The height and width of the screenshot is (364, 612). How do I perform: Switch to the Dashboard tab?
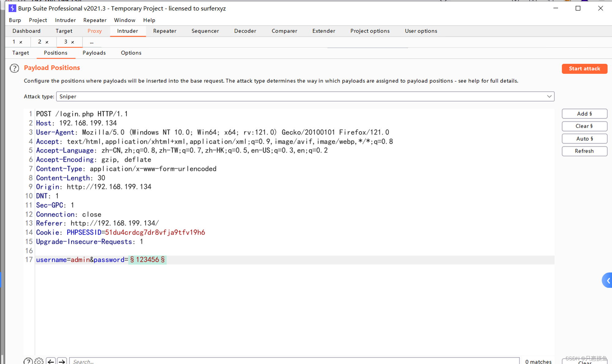[26, 31]
